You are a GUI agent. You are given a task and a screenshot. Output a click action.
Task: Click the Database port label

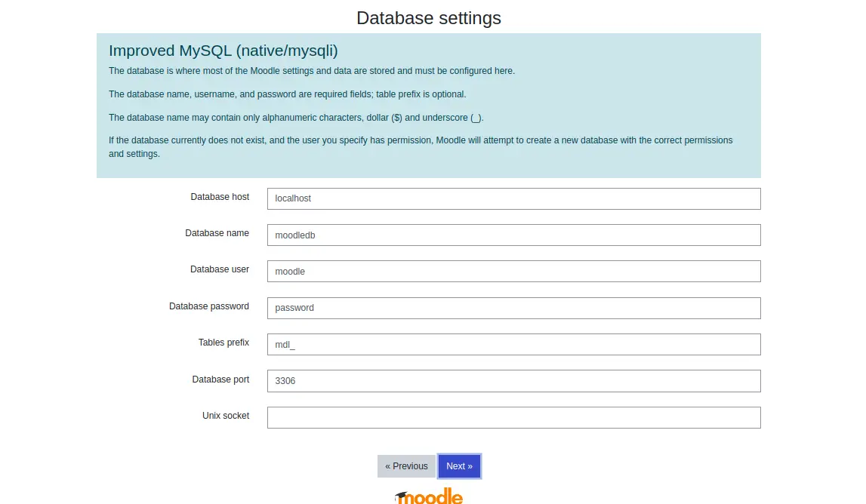pyautogui.click(x=220, y=380)
